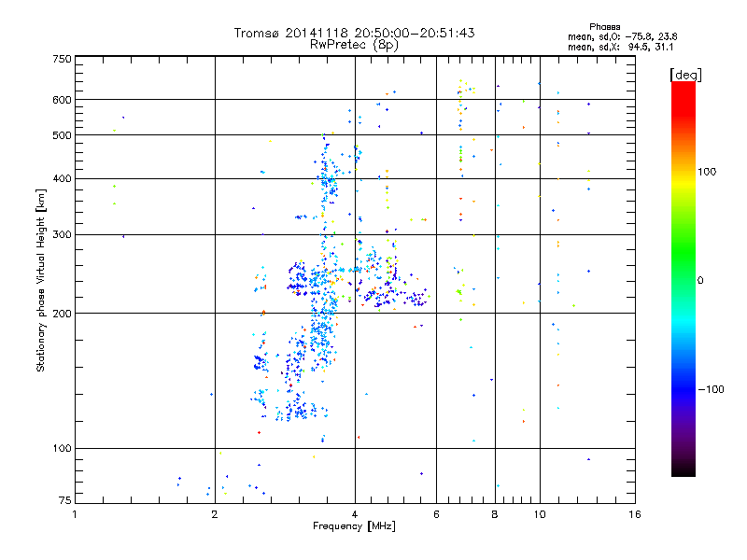Click the y-axis tick label "600"

pyautogui.click(x=62, y=100)
